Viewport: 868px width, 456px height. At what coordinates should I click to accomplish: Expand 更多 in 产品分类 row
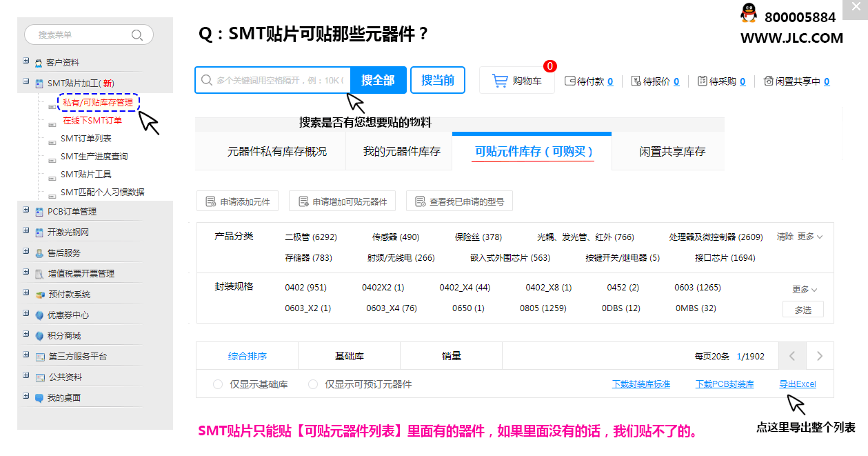pyautogui.click(x=810, y=237)
